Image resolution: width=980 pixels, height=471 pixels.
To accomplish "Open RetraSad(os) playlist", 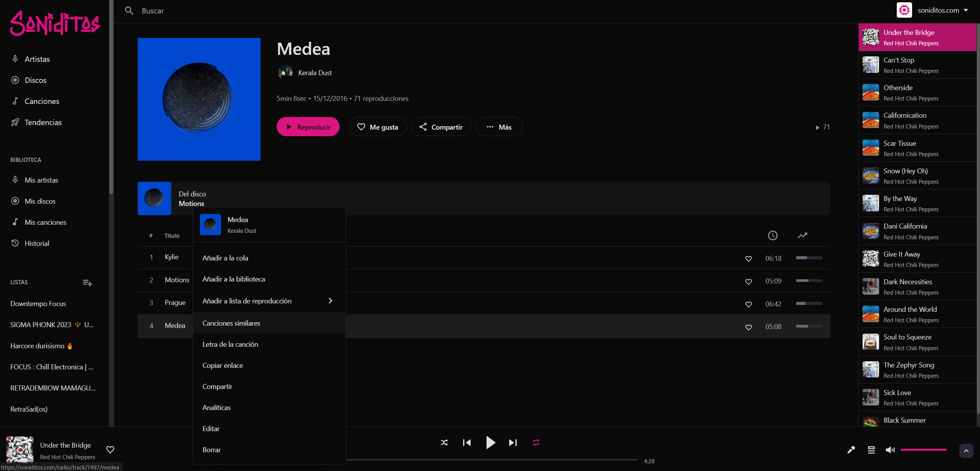I will pos(29,409).
